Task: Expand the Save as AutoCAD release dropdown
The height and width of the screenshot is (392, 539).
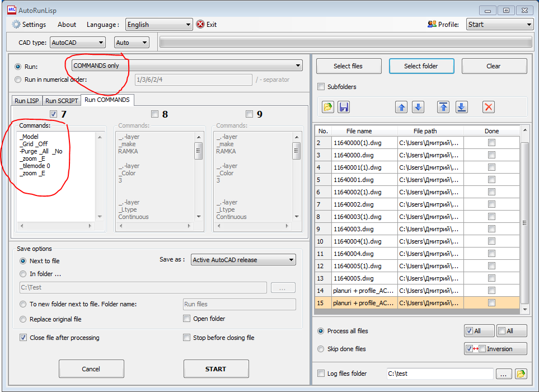Action: [x=243, y=260]
